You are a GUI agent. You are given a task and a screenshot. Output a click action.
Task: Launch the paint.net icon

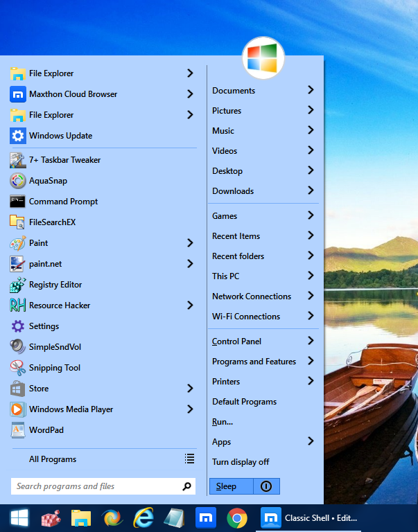[17, 264]
